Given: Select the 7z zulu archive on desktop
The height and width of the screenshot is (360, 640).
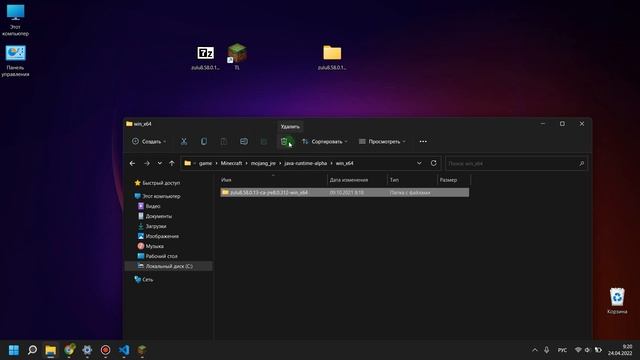Looking at the screenshot, I should 205,58.
